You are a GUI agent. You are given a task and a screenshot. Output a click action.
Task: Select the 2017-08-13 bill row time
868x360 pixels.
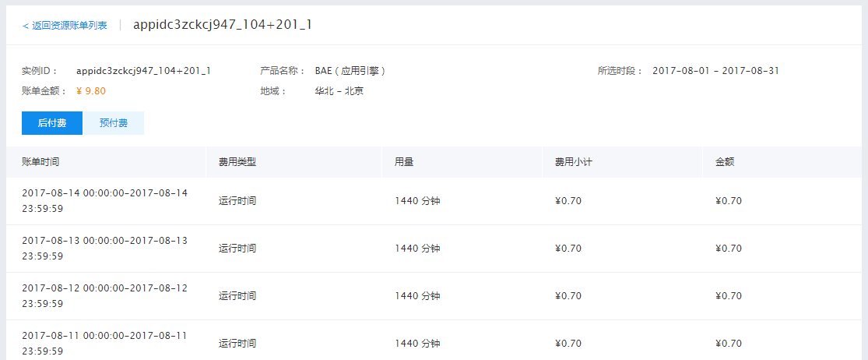[104, 249]
